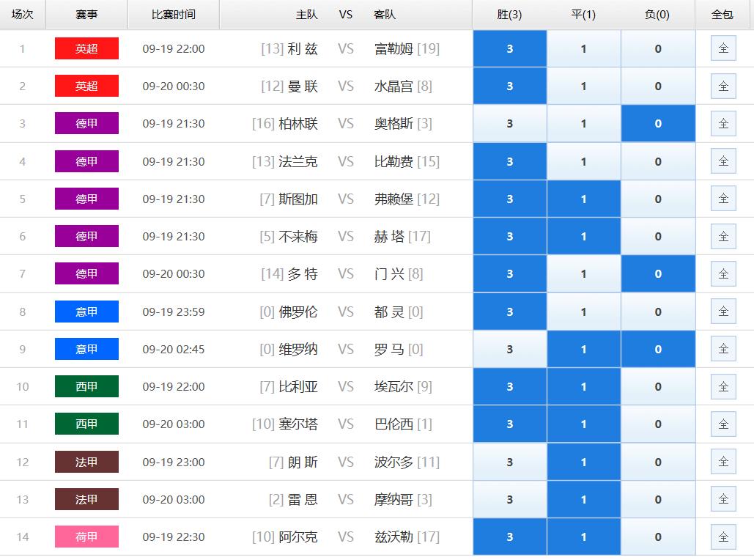This screenshot has width=754, height=560.
Task: Click the 场次 column header
Action: pyautogui.click(x=23, y=15)
